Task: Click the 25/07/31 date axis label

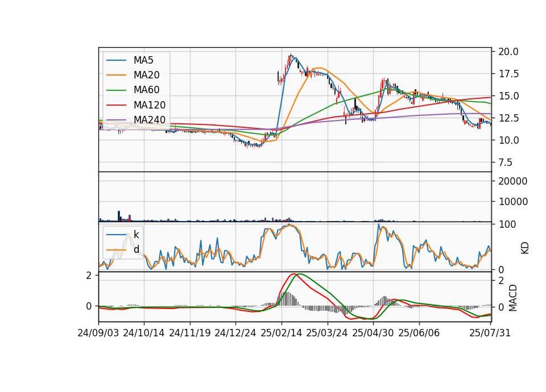Action: tap(490, 333)
